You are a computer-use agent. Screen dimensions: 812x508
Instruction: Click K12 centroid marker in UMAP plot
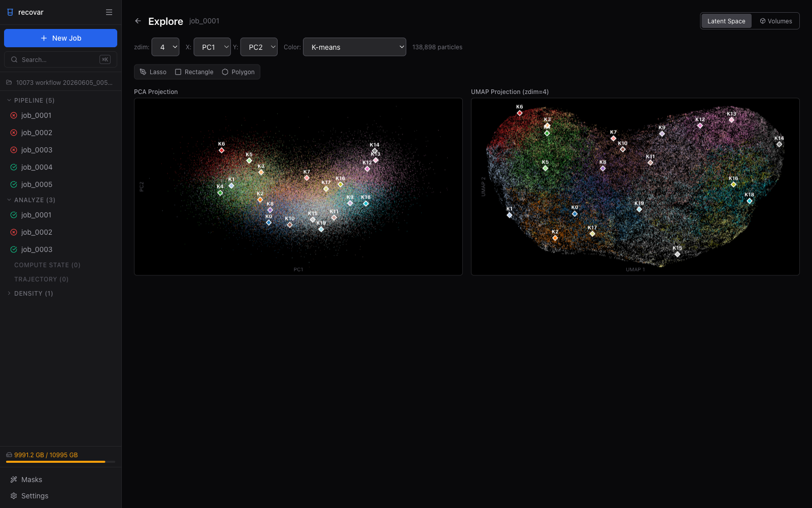(x=700, y=125)
